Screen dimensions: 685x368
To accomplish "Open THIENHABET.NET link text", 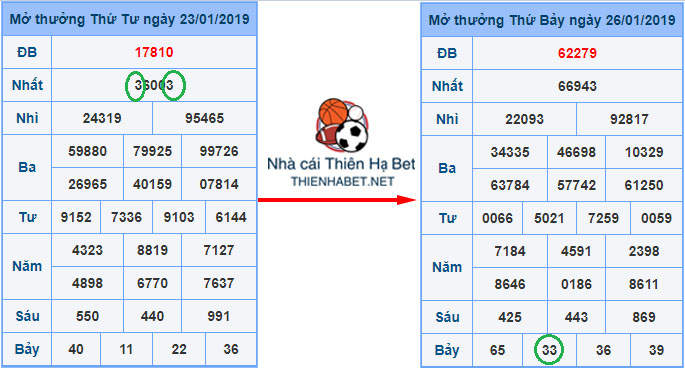I will pyautogui.click(x=343, y=181).
